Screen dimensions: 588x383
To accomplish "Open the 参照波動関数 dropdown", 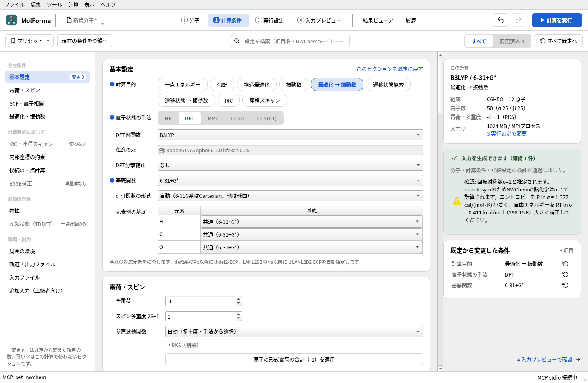I will (x=294, y=332).
